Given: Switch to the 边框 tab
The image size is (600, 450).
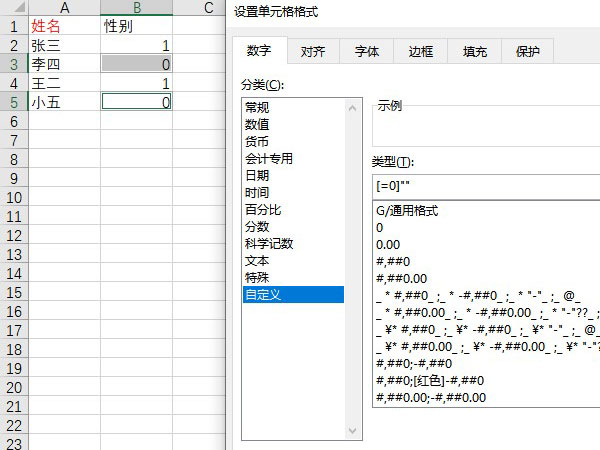Looking at the screenshot, I should coord(421,51).
